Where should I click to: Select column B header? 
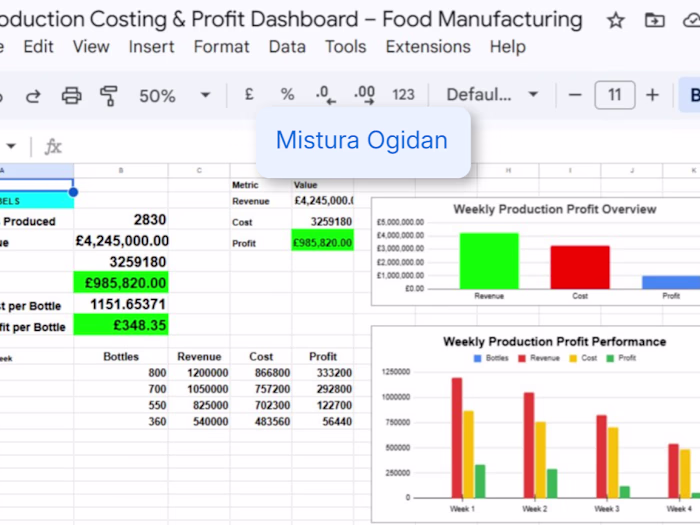(121, 170)
